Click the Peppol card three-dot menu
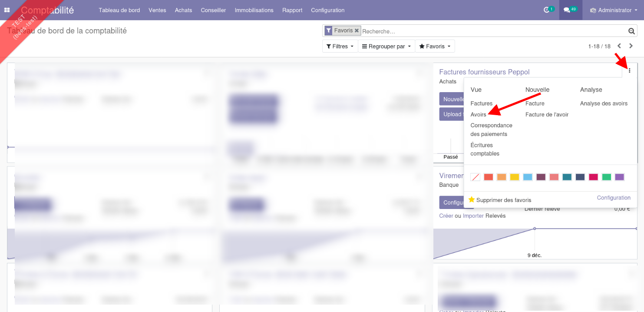The width and height of the screenshot is (644, 312). point(630,70)
